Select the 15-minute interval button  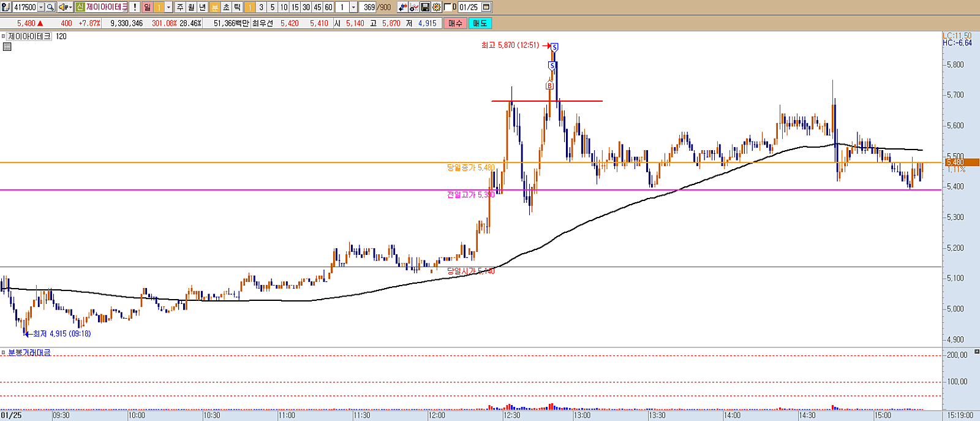point(295,7)
